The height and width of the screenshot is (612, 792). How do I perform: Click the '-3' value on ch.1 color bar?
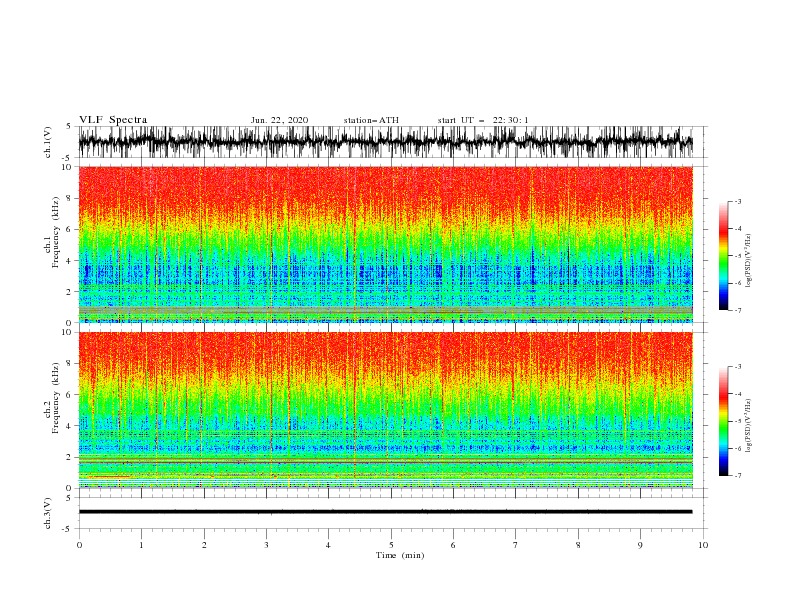tap(737, 201)
